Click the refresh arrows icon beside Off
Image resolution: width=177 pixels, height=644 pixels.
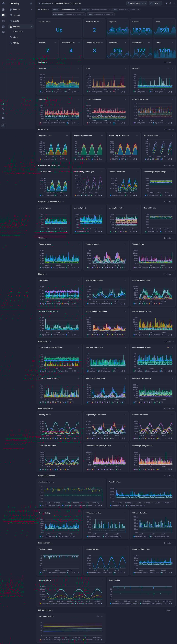coord(151,3)
